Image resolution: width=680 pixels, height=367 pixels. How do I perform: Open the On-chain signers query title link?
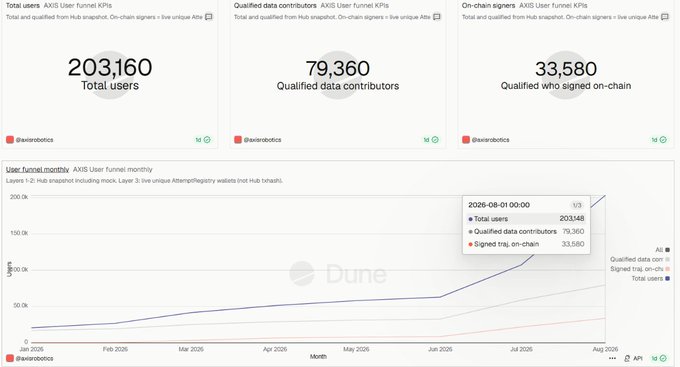pos(488,6)
